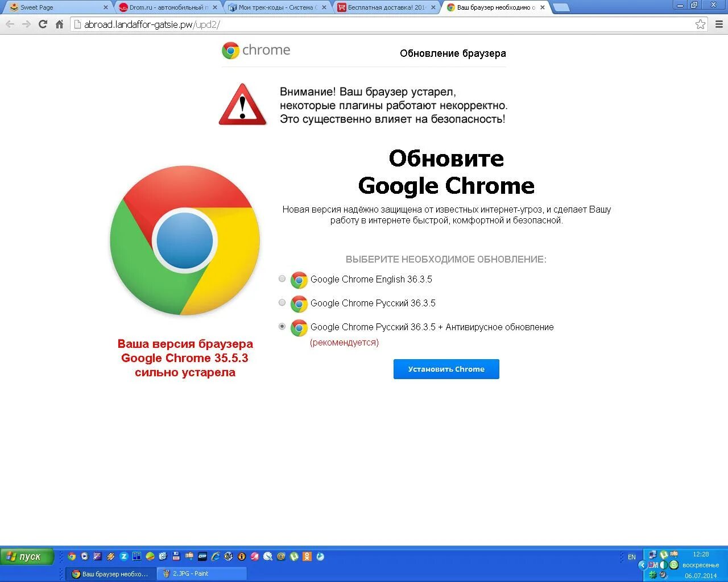Open the Chrome hamburger menu

tap(719, 24)
